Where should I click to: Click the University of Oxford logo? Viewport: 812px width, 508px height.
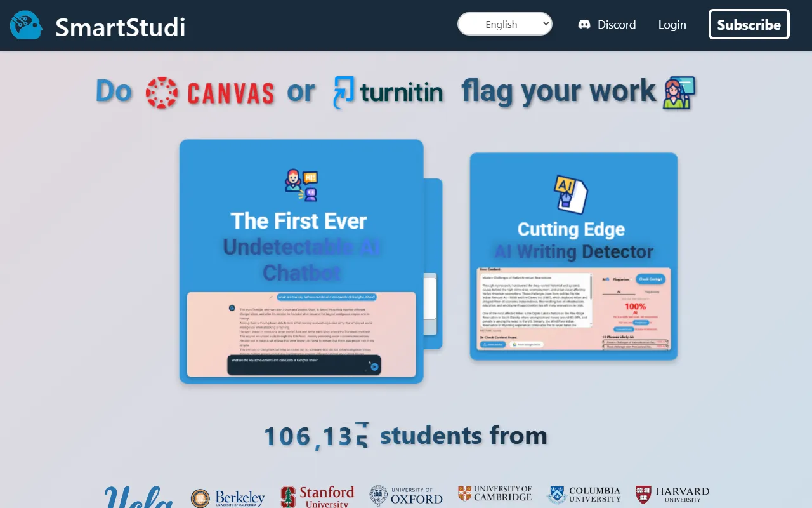[406, 495]
